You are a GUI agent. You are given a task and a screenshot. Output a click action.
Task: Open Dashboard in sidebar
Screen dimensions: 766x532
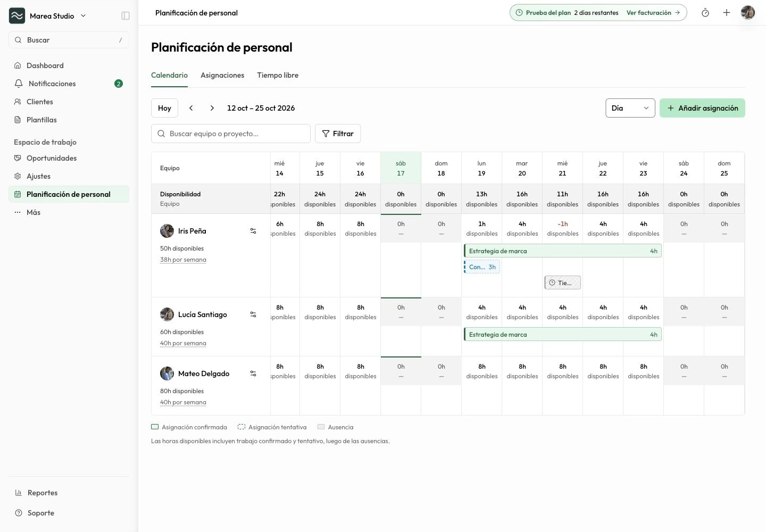coord(69,65)
